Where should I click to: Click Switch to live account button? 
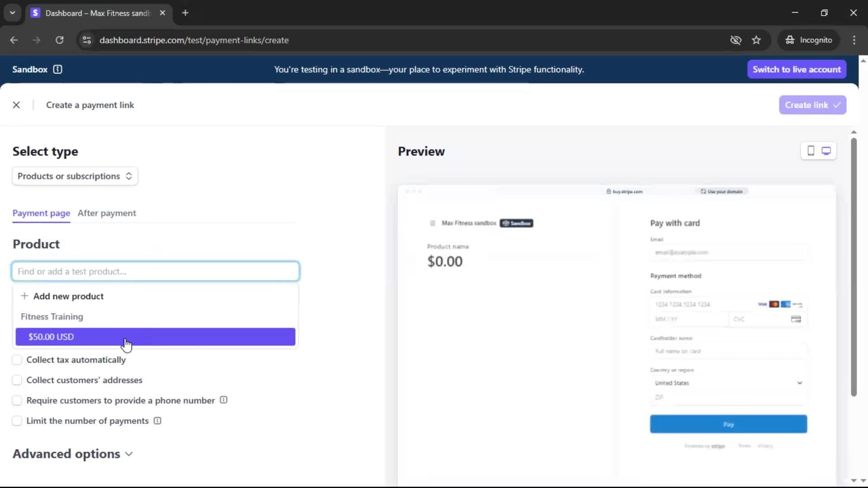pos(796,69)
